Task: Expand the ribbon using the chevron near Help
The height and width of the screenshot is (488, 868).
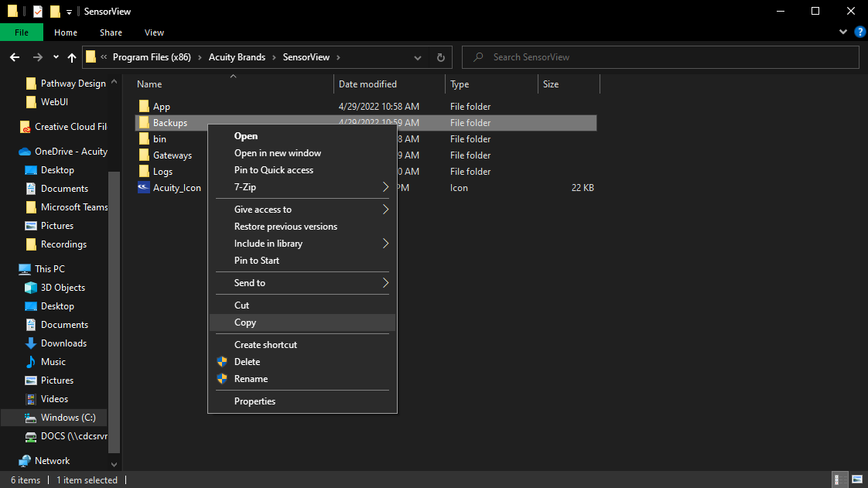Action: (x=843, y=32)
